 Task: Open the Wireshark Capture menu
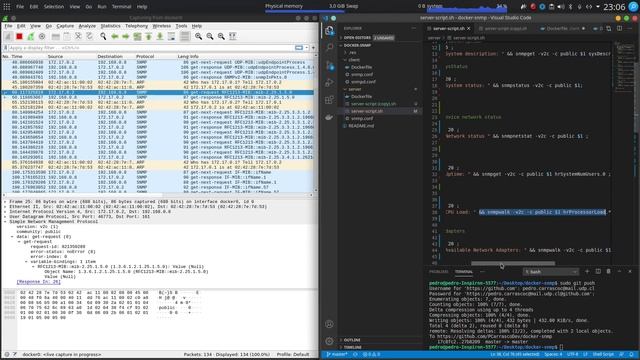[65, 26]
